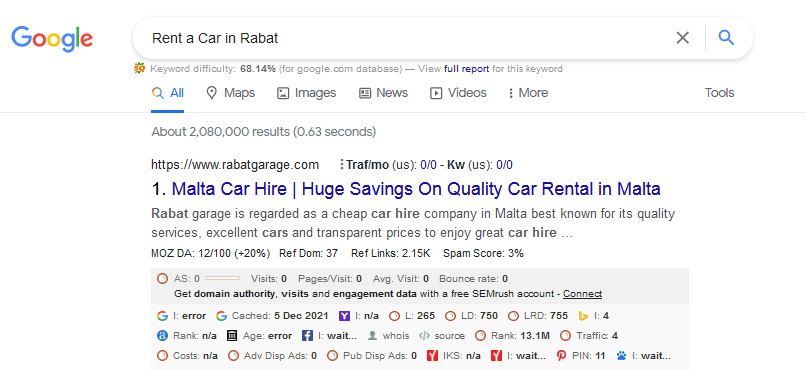The width and height of the screenshot is (806, 378).
Task: Click the AS authority score bar
Action: (222, 279)
